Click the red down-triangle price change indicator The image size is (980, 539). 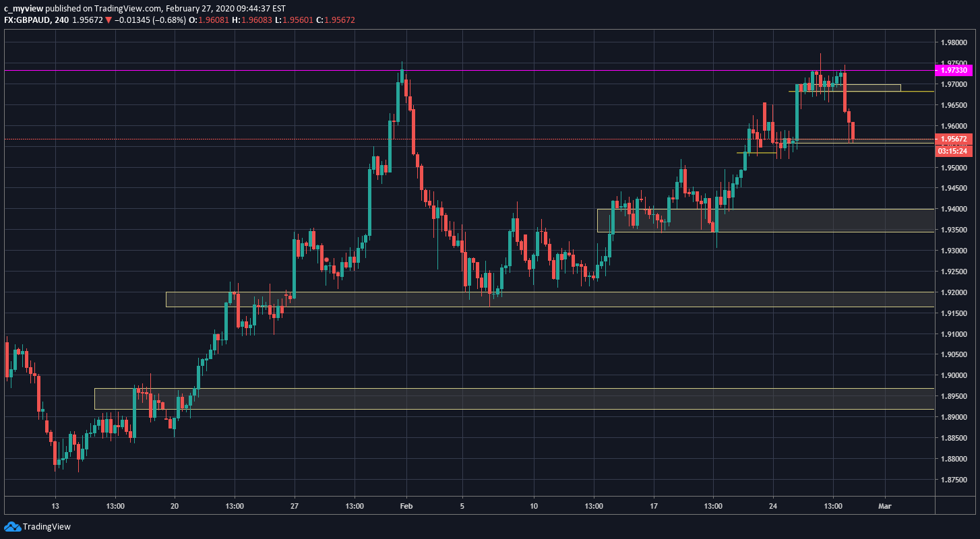point(108,20)
